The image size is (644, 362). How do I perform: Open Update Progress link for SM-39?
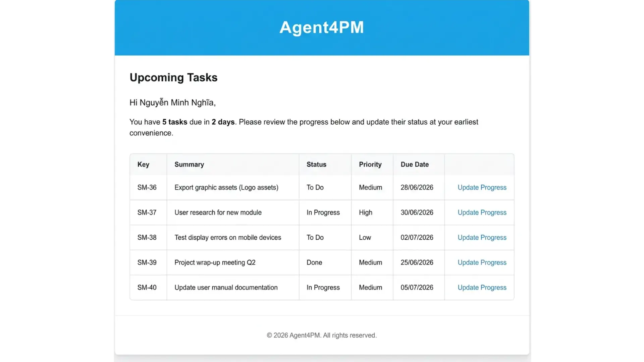tap(482, 262)
